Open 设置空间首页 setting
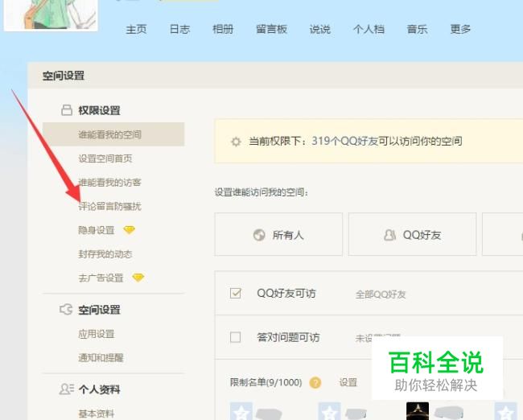This screenshot has width=523, height=420. (105, 159)
